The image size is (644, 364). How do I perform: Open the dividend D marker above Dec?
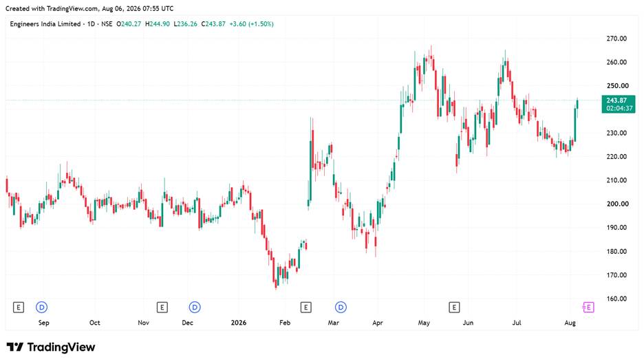(x=195, y=307)
